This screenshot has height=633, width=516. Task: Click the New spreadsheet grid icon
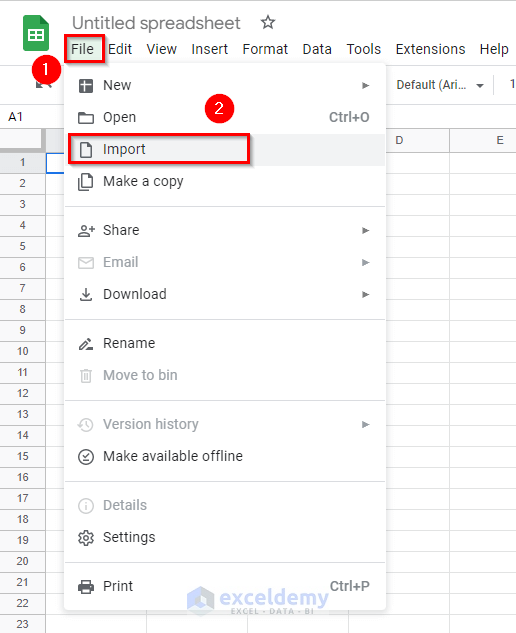(86, 86)
